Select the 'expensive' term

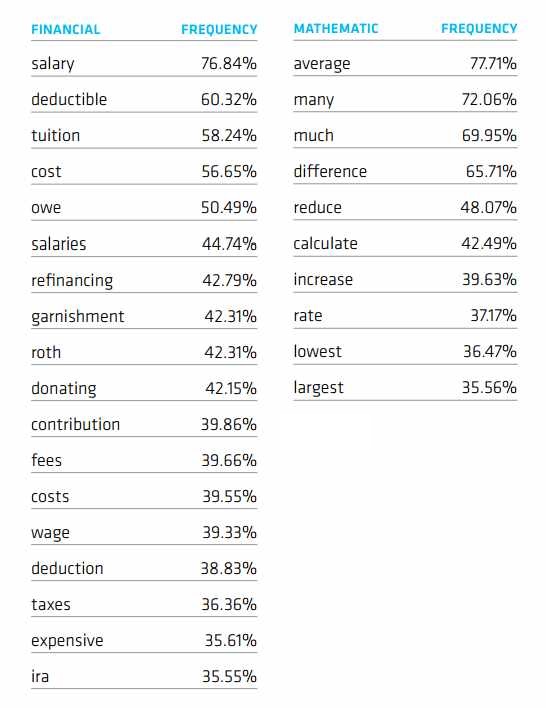tap(67, 641)
